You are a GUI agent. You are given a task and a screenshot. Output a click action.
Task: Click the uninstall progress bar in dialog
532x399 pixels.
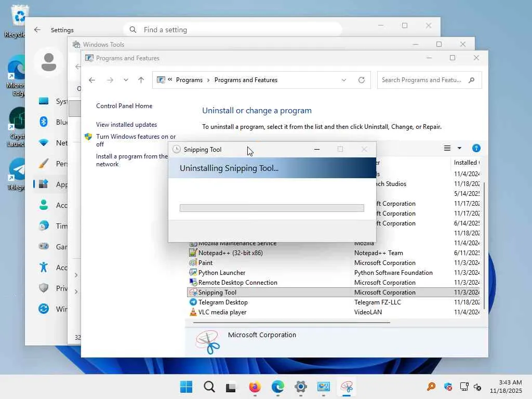point(272,208)
